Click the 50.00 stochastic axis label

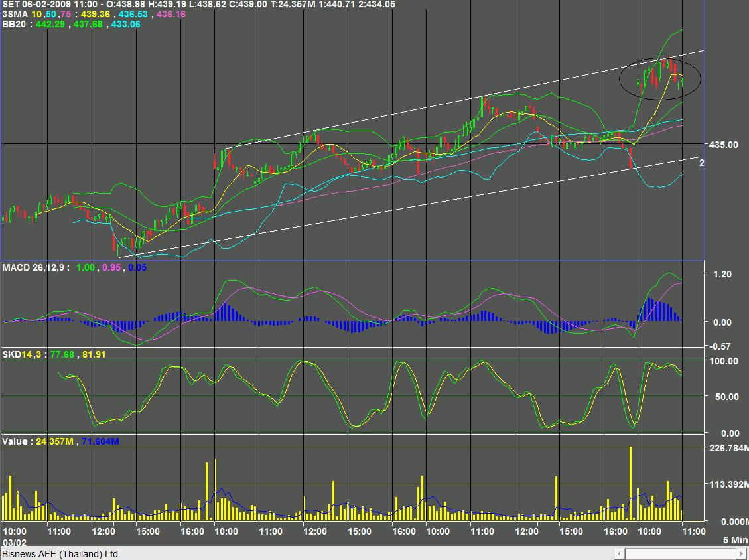point(726,397)
